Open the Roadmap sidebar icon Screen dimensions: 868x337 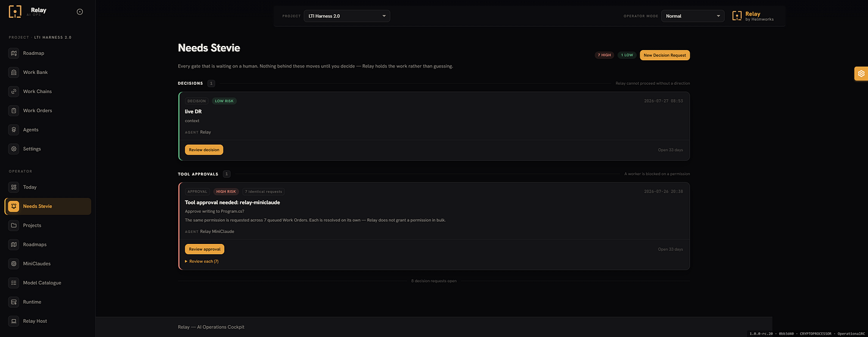point(14,53)
